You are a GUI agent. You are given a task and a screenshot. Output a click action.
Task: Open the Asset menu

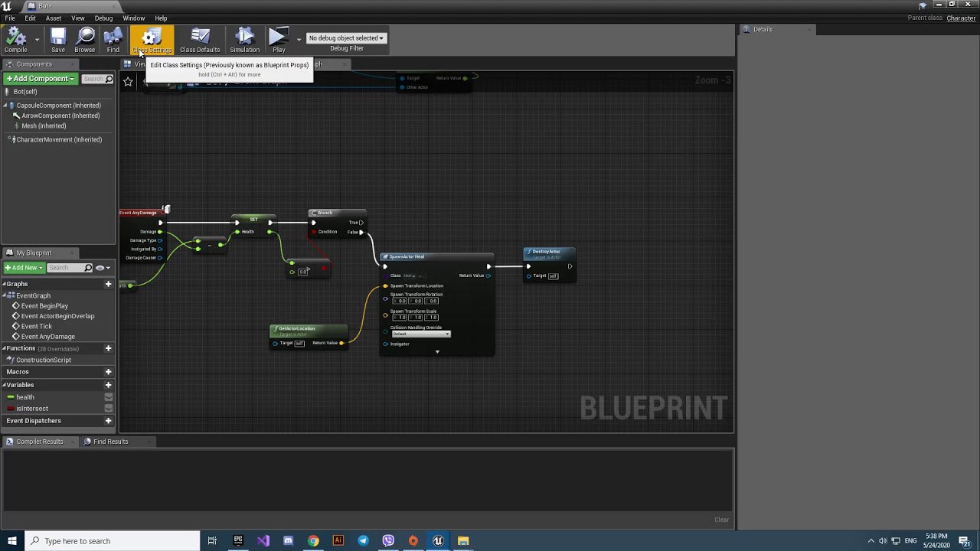click(54, 18)
